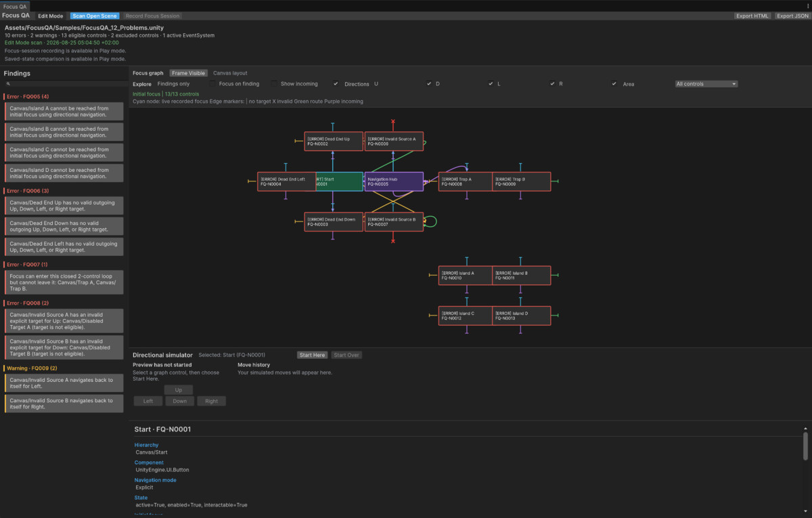Click the Export HTML button
This screenshot has height=518, width=812.
point(752,16)
